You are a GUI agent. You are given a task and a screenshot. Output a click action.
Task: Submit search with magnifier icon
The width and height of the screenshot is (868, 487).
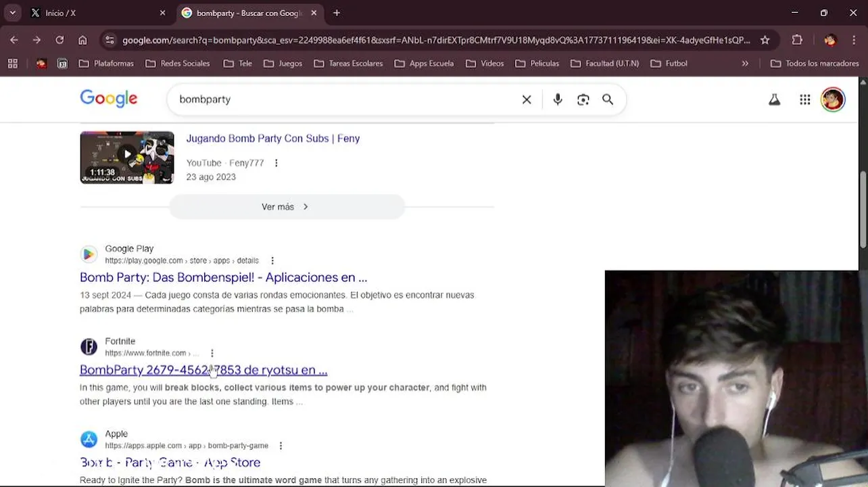coord(608,99)
